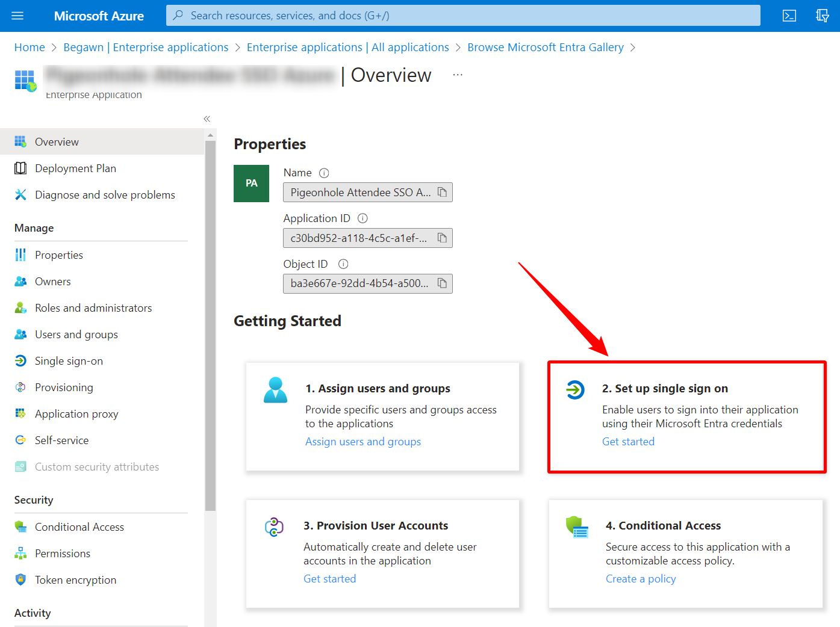
Task: Click the search resources input field
Action: click(x=463, y=16)
